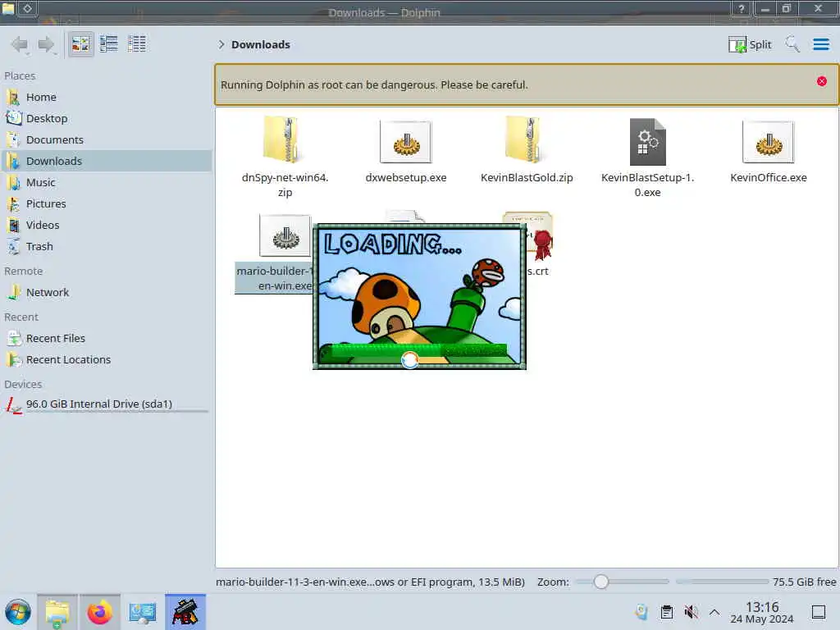
Task: Open file manager from taskbar
Action: click(x=57, y=612)
